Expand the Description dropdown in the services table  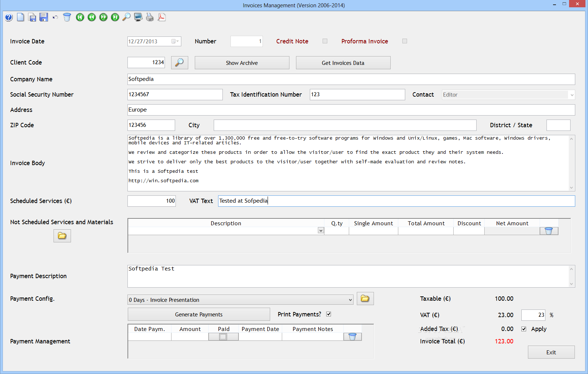pos(321,230)
